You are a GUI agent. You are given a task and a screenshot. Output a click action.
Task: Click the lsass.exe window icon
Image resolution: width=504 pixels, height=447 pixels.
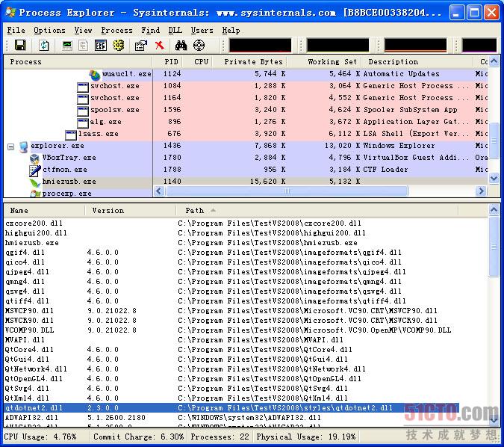(71, 135)
